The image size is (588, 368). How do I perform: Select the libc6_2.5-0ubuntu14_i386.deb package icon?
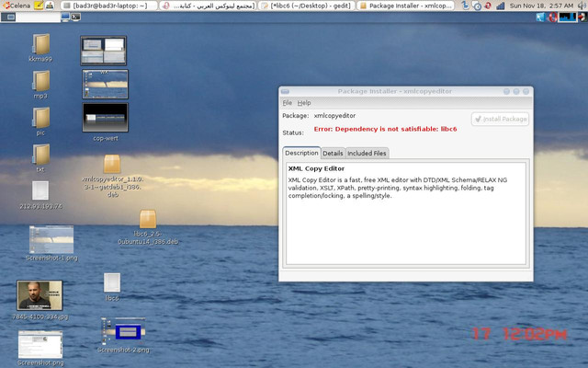click(x=148, y=227)
